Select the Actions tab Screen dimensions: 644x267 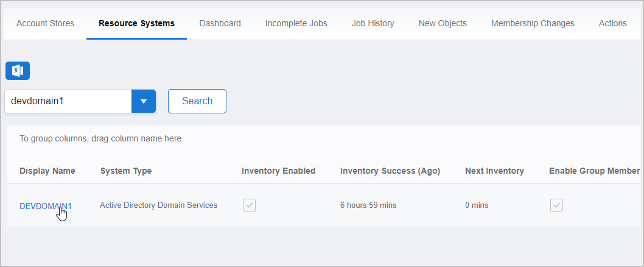612,23
